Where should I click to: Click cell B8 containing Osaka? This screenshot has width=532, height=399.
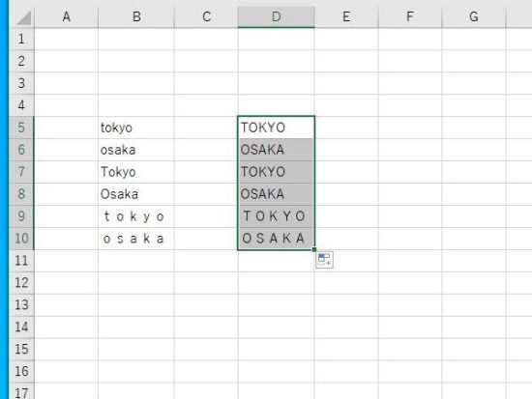(136, 194)
